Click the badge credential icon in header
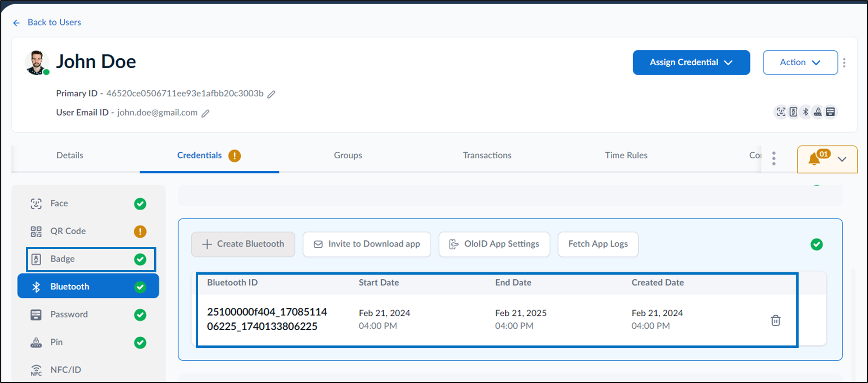 pos(794,112)
